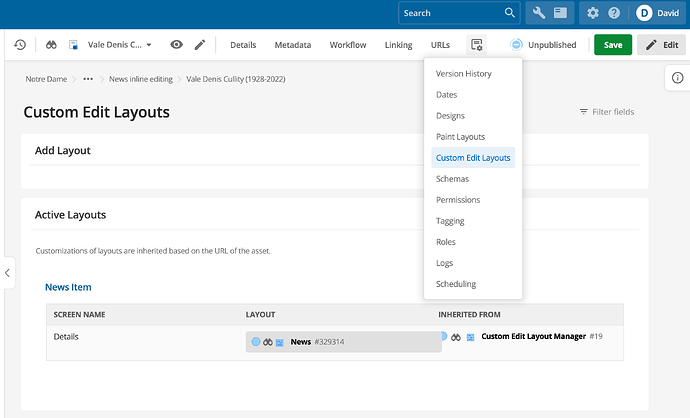The image size is (690, 418).
Task: Click Vale Denis Cullity (1928-2022) breadcrumb
Action: pos(235,79)
